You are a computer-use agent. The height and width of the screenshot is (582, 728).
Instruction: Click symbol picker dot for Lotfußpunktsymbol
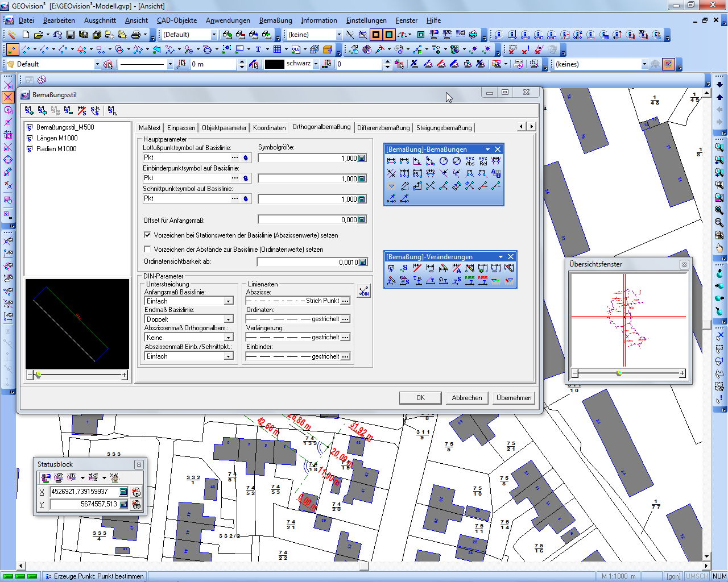246,157
